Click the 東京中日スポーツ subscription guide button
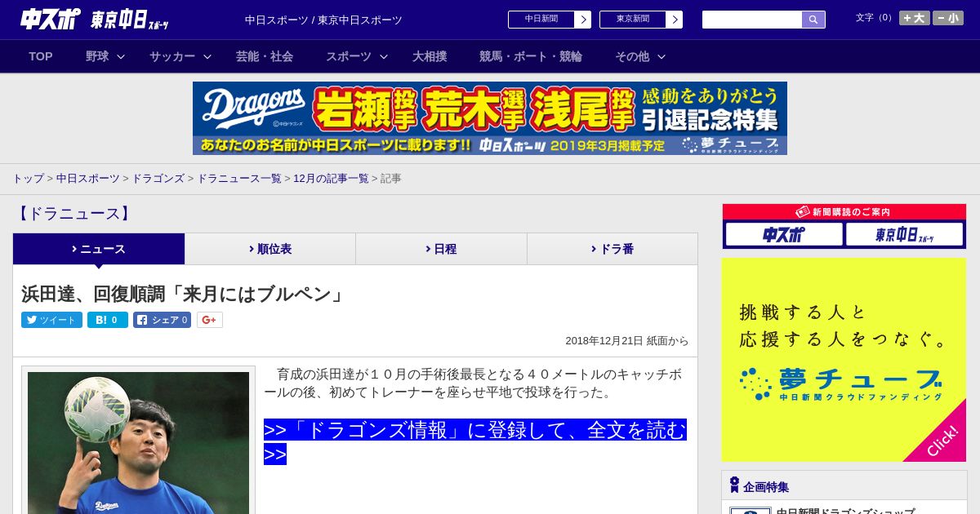Viewport: 980px width, 514px height. 905,235
